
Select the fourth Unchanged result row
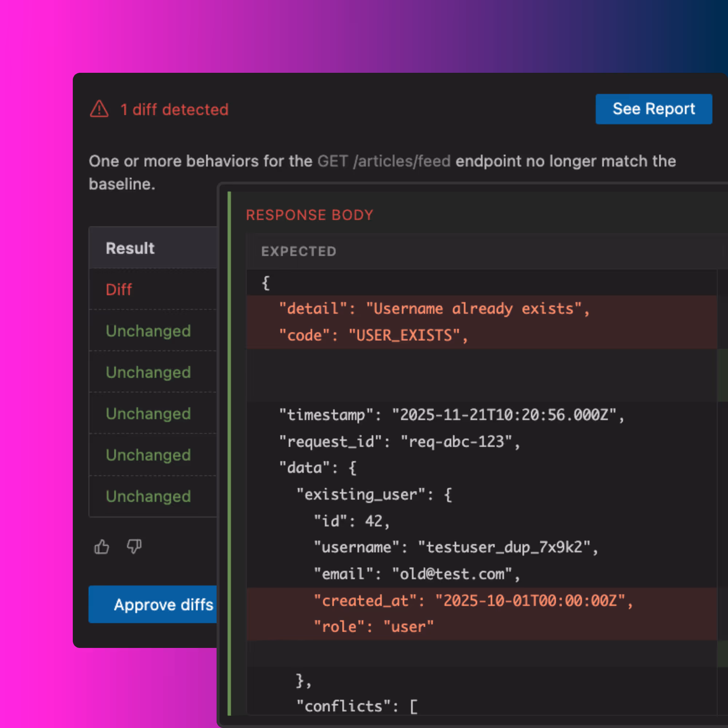[x=149, y=455]
